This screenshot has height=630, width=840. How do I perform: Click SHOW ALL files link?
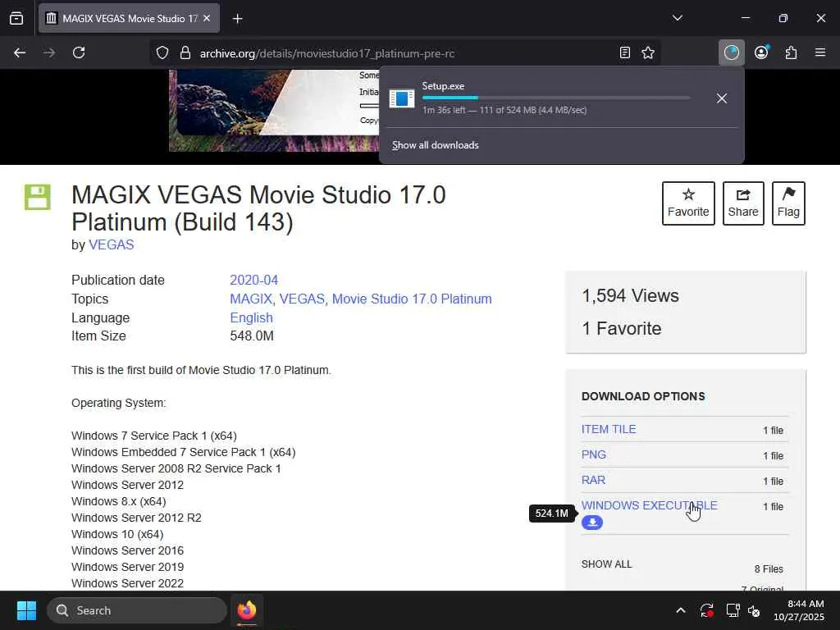[606, 564]
